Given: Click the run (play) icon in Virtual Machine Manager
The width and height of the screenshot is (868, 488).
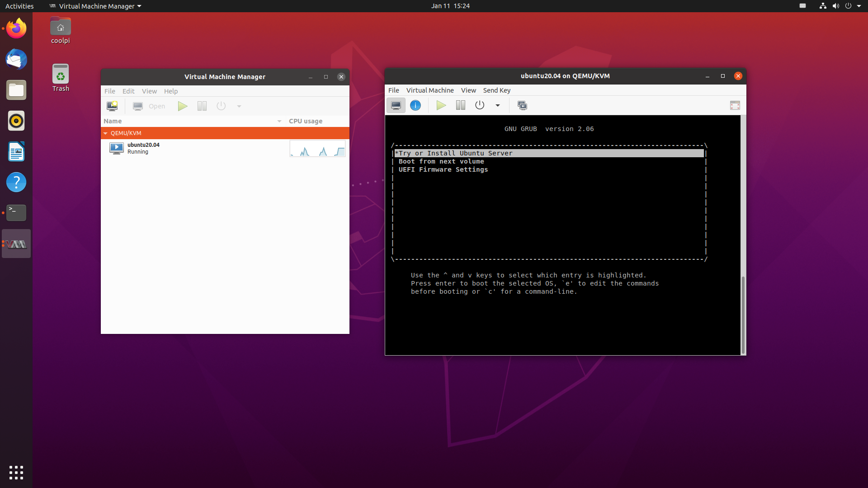Looking at the screenshot, I should pyautogui.click(x=183, y=106).
